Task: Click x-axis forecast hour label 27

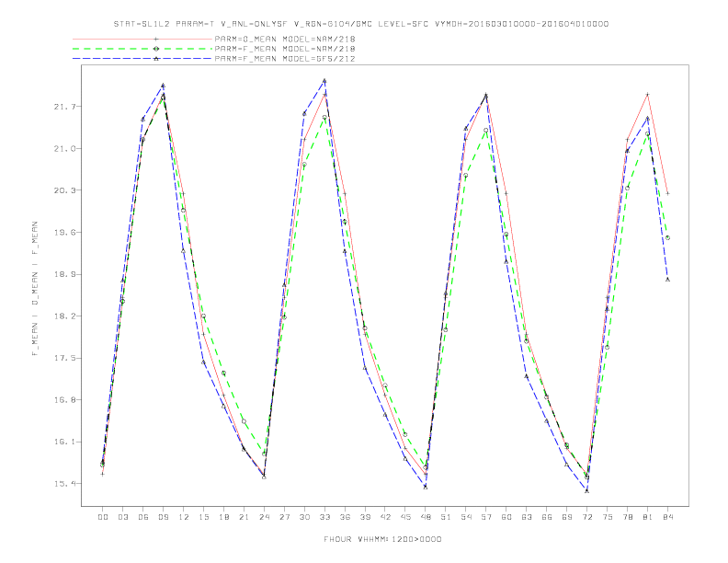Action: [284, 517]
